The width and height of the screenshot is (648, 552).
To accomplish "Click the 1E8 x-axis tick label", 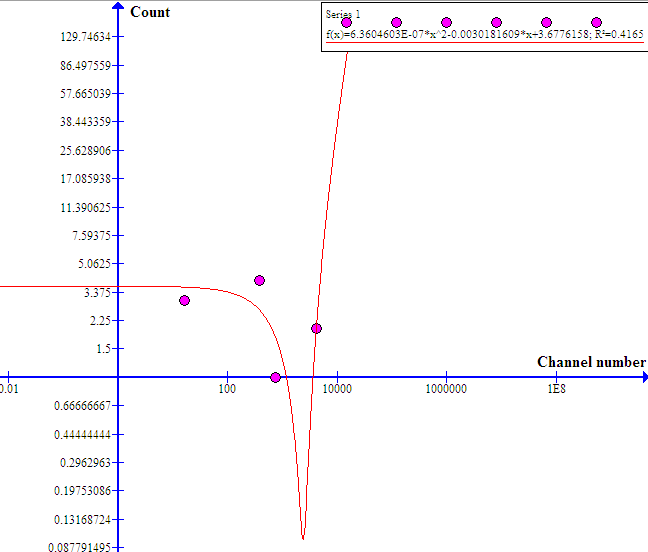I will point(556,389).
